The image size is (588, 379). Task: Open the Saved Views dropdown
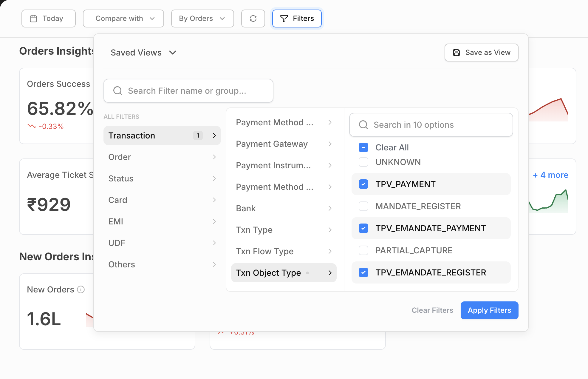click(x=143, y=53)
